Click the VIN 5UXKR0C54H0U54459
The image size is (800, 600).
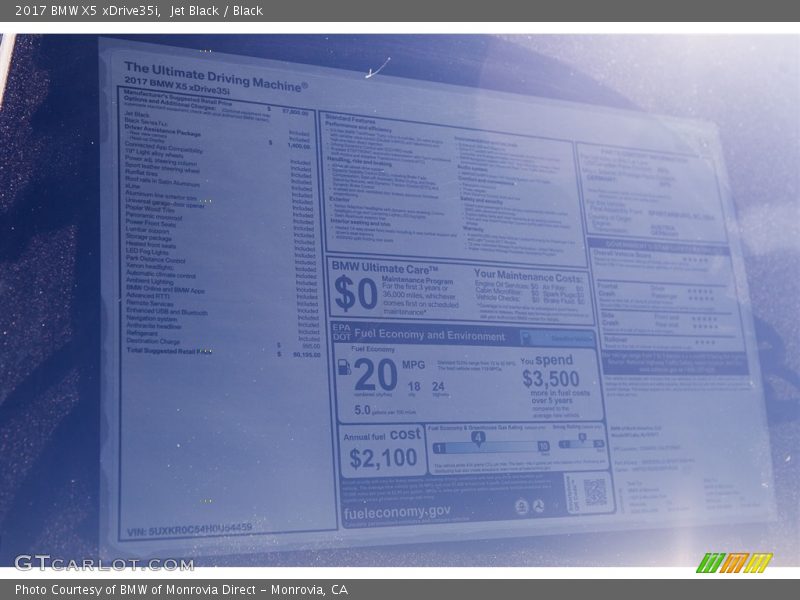click(x=189, y=529)
